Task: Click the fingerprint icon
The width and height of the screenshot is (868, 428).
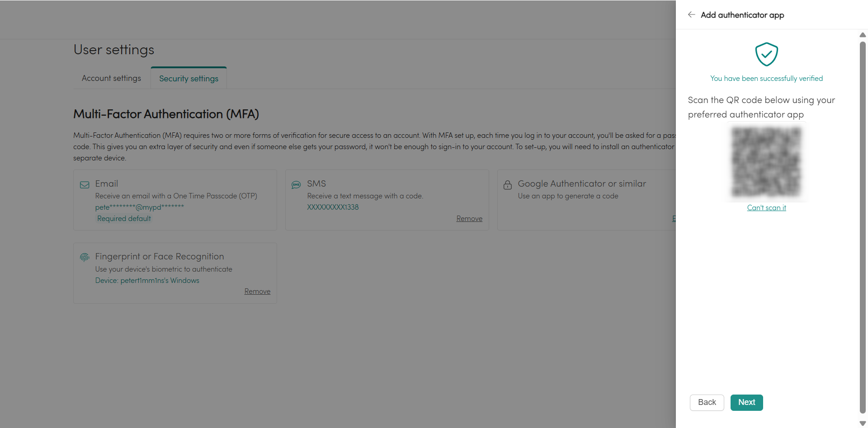Action: click(85, 257)
